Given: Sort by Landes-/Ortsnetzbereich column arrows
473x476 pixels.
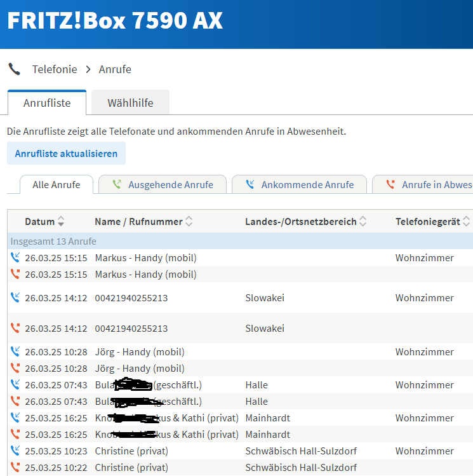Looking at the screenshot, I should [x=363, y=221].
